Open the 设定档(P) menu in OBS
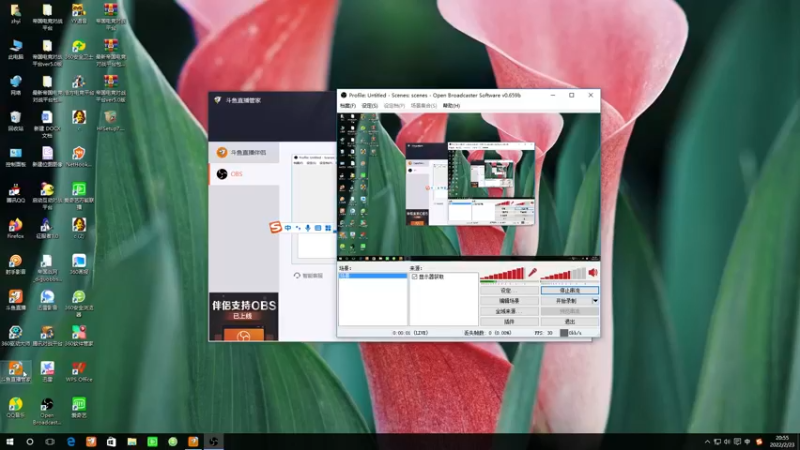The image size is (800, 450). tap(394, 106)
